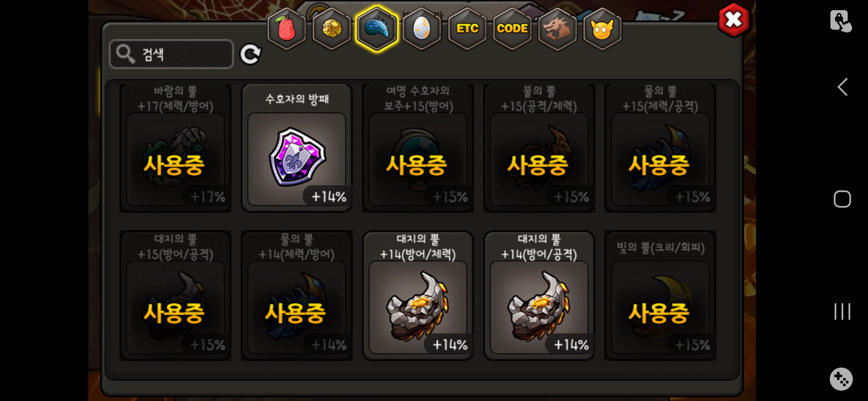Tap the in-use 빛의 뿔(크리/회피) item

tap(660, 295)
